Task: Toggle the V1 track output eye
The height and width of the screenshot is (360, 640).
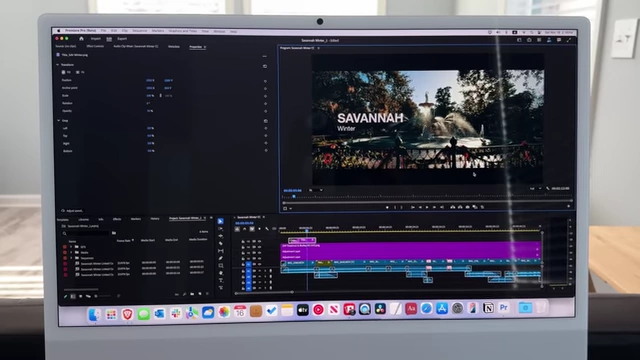Action: coord(260,264)
